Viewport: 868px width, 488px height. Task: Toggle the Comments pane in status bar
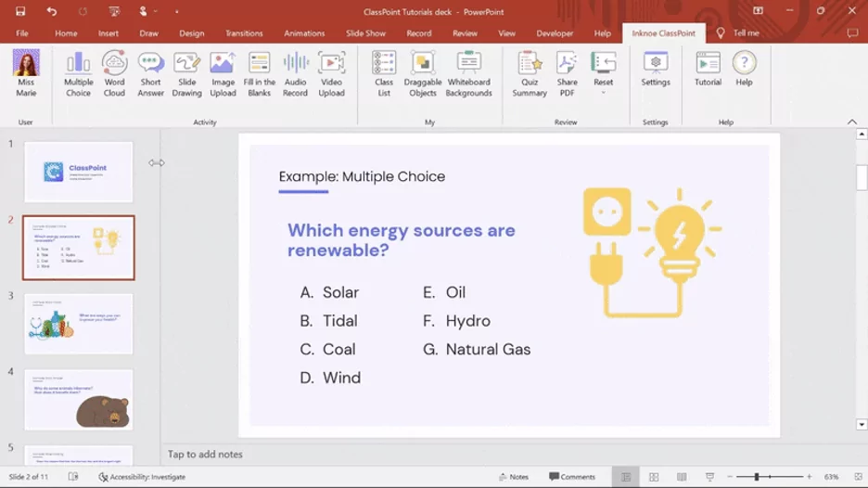pyautogui.click(x=571, y=477)
